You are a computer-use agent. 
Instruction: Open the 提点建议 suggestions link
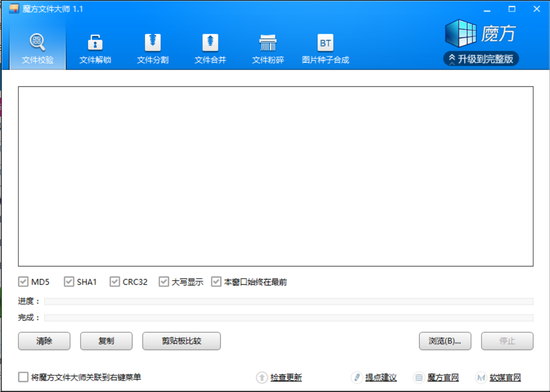pyautogui.click(x=381, y=377)
